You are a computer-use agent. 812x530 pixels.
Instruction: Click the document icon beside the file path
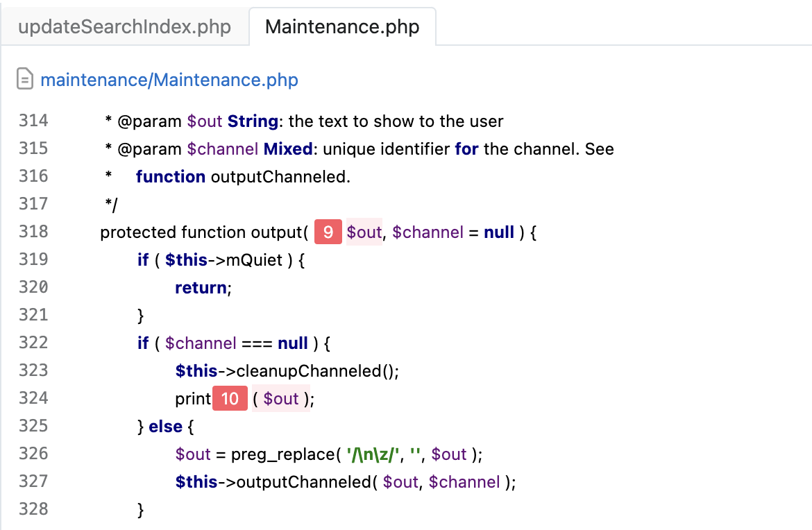(25, 79)
